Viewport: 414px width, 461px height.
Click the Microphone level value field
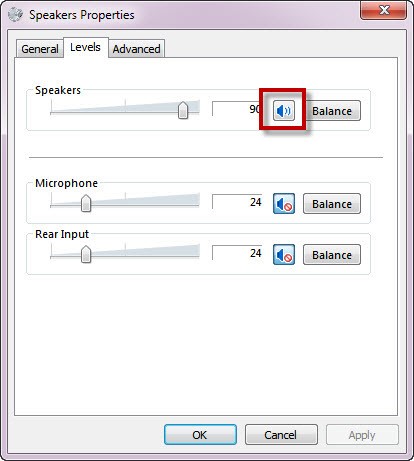point(237,202)
